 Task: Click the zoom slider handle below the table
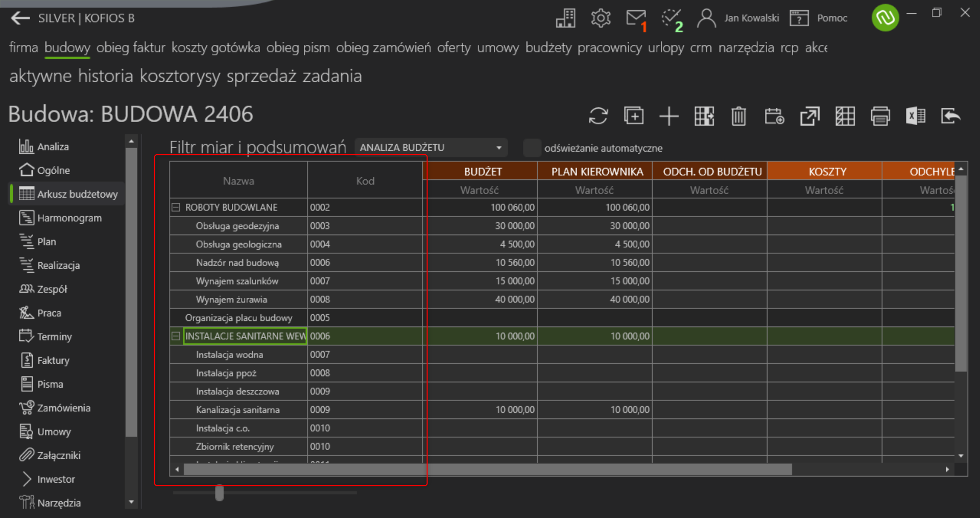[x=220, y=493]
